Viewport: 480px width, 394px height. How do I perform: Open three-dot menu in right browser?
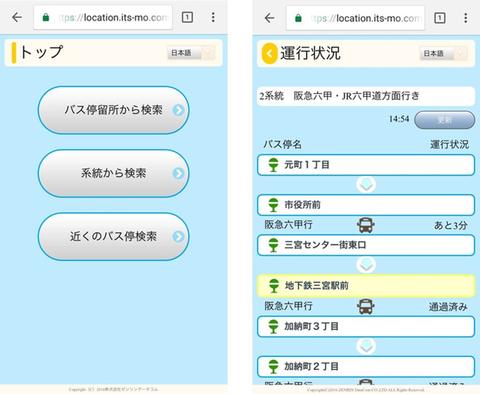tap(465, 18)
